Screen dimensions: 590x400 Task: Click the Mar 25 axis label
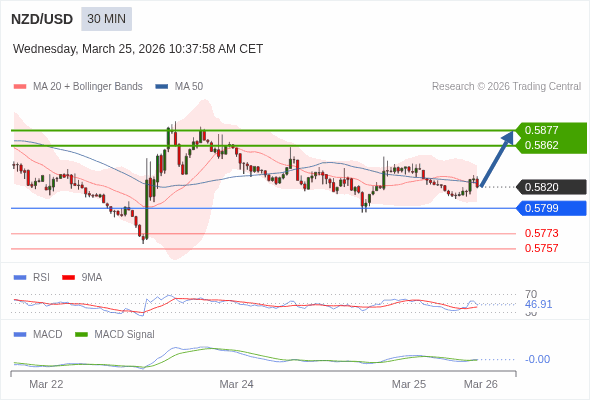409,384
